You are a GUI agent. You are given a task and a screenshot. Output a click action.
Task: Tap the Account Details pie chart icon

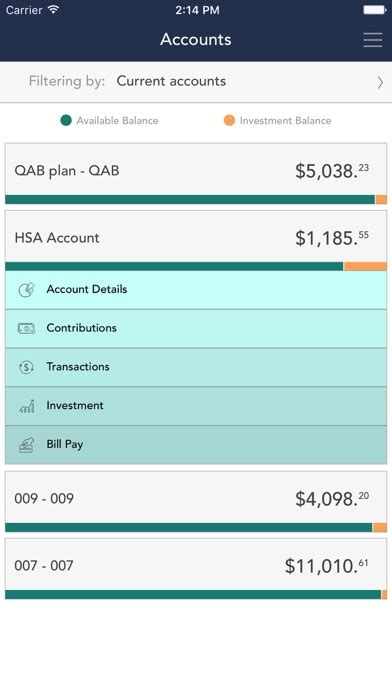(x=26, y=290)
